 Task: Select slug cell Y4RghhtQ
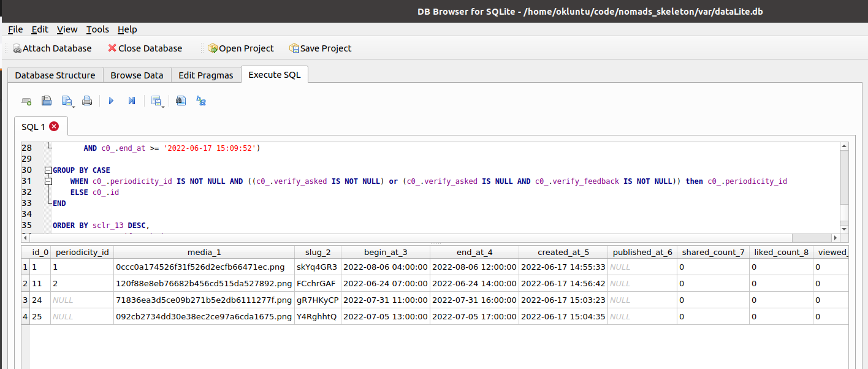(x=317, y=317)
